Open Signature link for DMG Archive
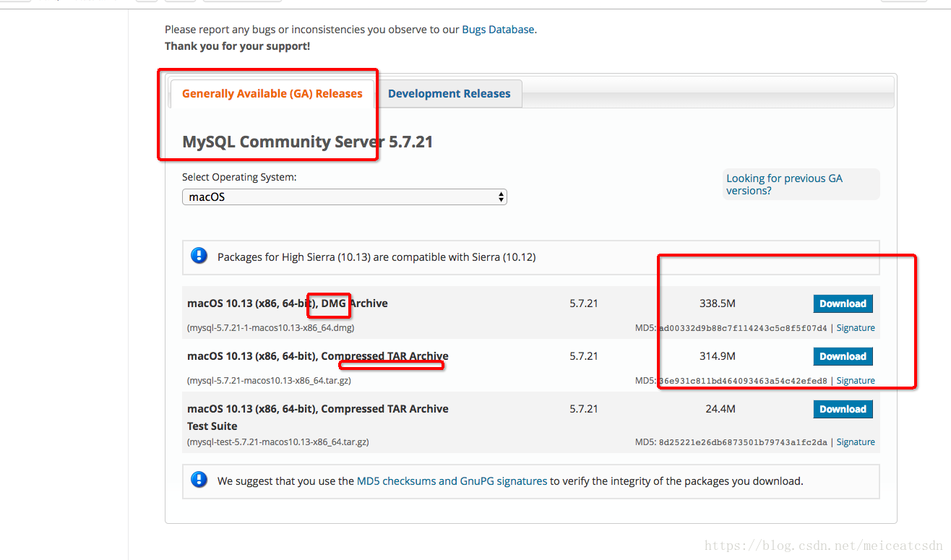The width and height of the screenshot is (951, 560). click(856, 328)
